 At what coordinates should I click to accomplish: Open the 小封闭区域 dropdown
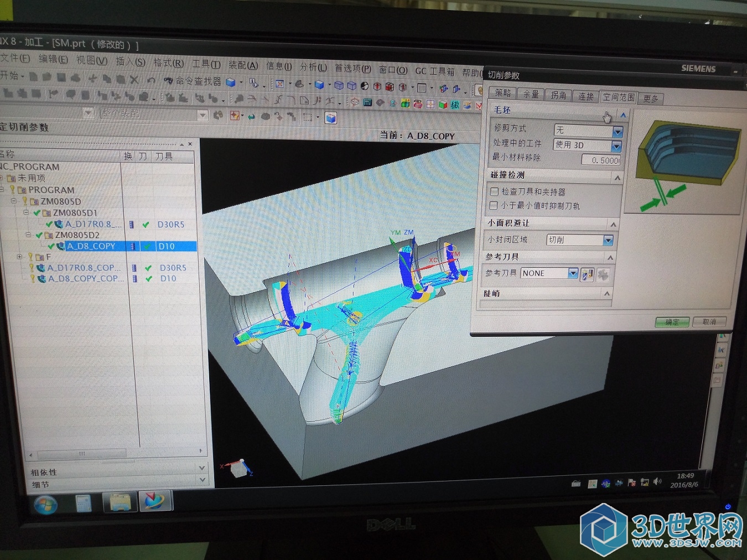point(608,240)
